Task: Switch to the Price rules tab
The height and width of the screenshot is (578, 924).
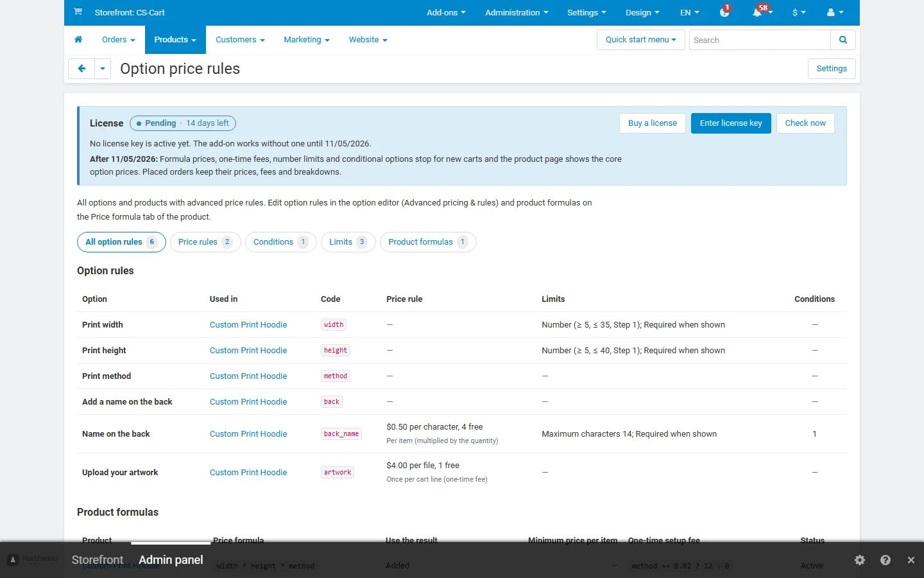Action: (205, 242)
